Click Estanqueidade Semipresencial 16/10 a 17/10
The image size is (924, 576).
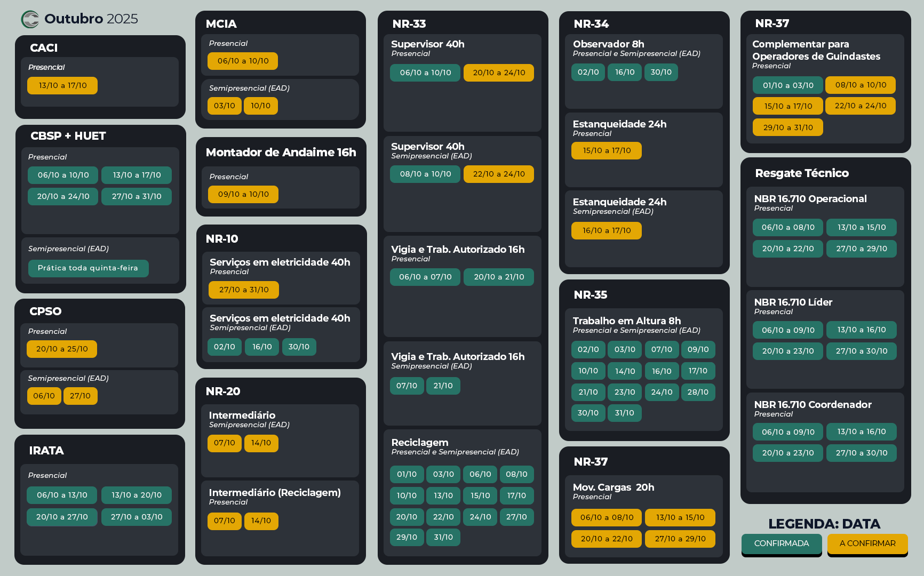[606, 231]
